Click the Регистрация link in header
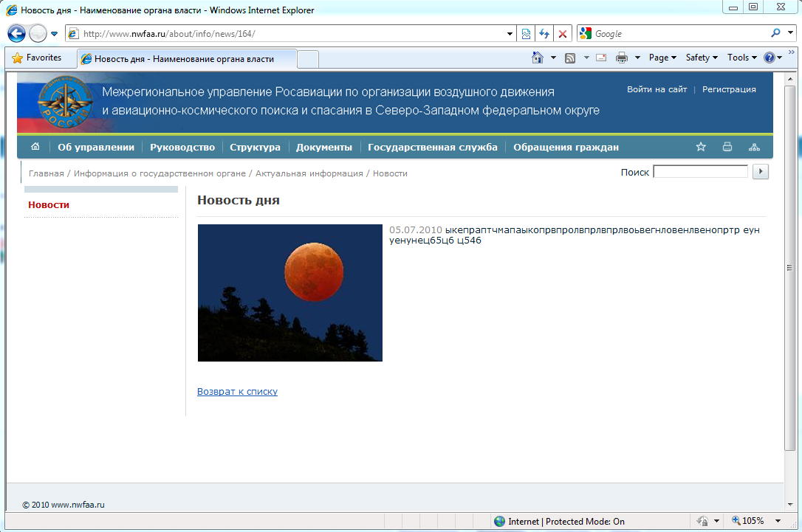This screenshot has height=532, width=802. coord(729,89)
